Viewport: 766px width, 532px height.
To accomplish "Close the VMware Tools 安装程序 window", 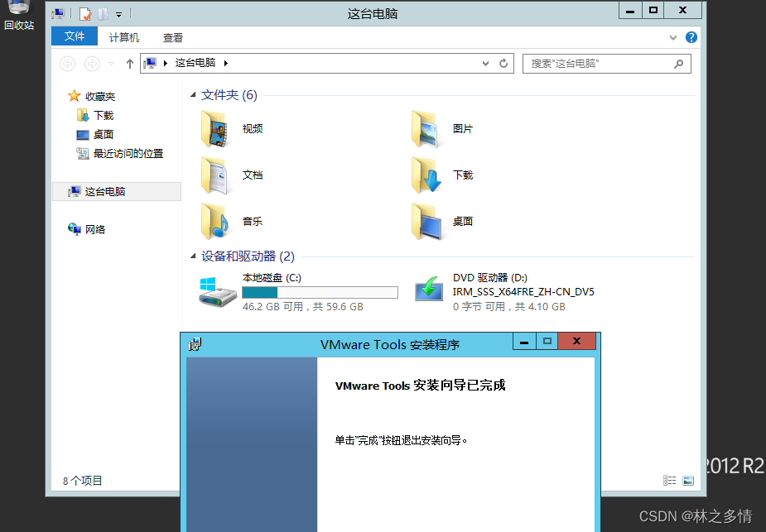I will coord(577,342).
